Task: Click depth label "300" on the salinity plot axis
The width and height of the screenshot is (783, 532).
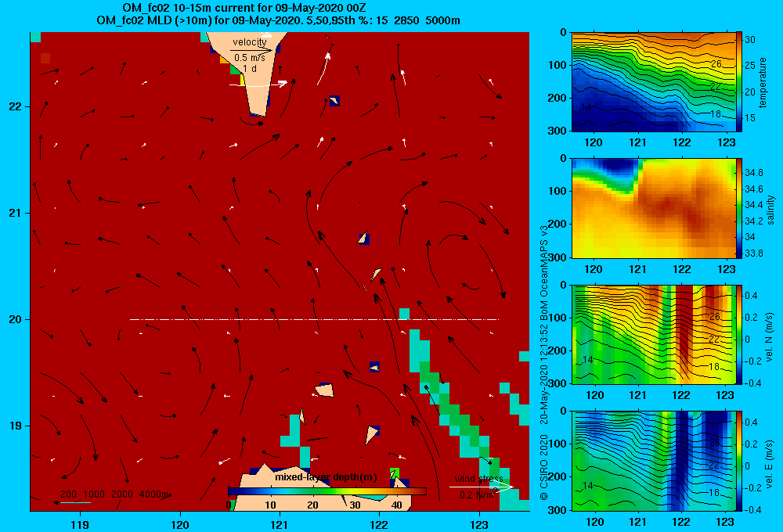Action: click(x=557, y=257)
